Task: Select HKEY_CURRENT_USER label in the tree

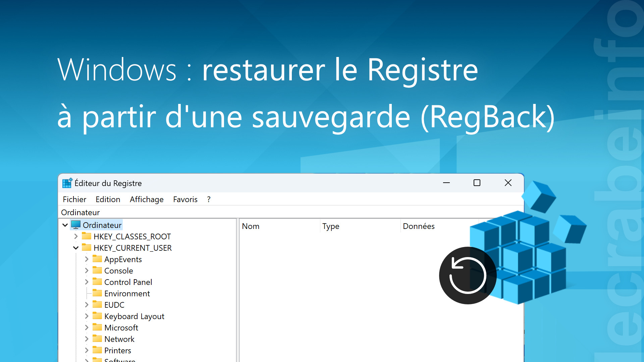Action: pyautogui.click(x=132, y=248)
